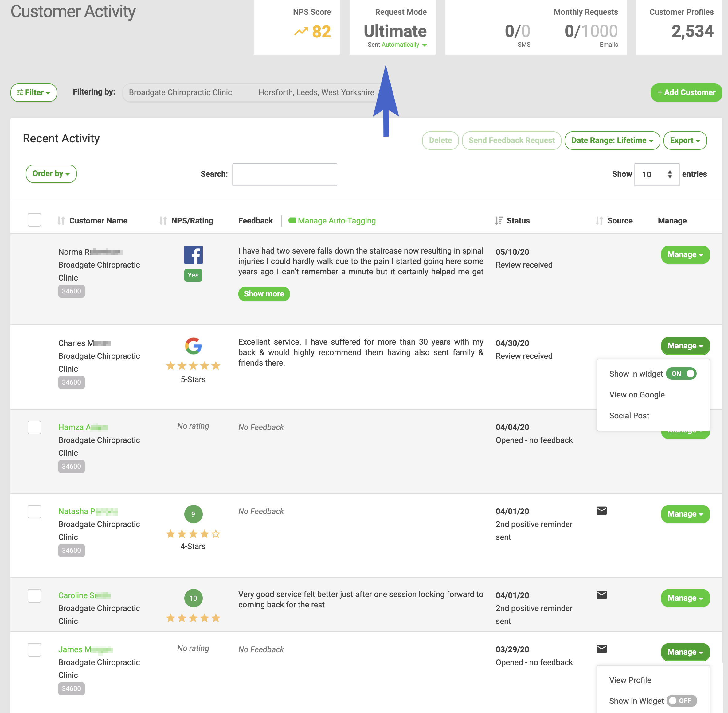Click the email source icon for Natasha

601,511
